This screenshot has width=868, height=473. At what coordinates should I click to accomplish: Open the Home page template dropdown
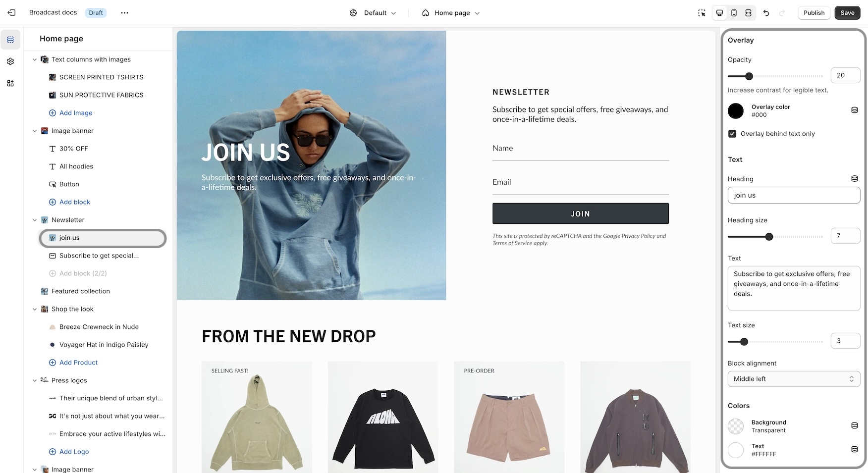pyautogui.click(x=451, y=13)
